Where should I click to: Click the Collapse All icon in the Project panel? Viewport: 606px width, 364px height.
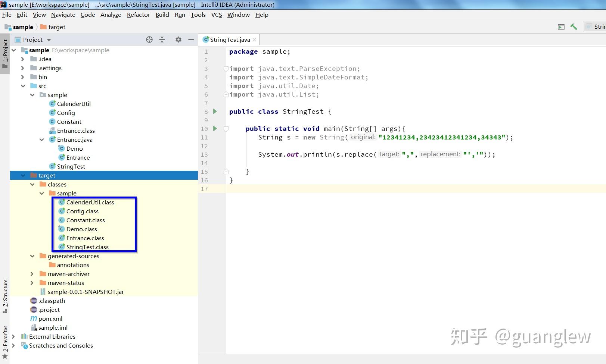[x=162, y=40]
